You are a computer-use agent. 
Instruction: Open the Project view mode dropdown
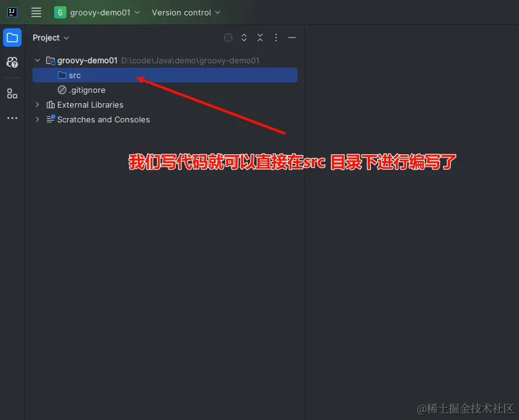(50, 38)
